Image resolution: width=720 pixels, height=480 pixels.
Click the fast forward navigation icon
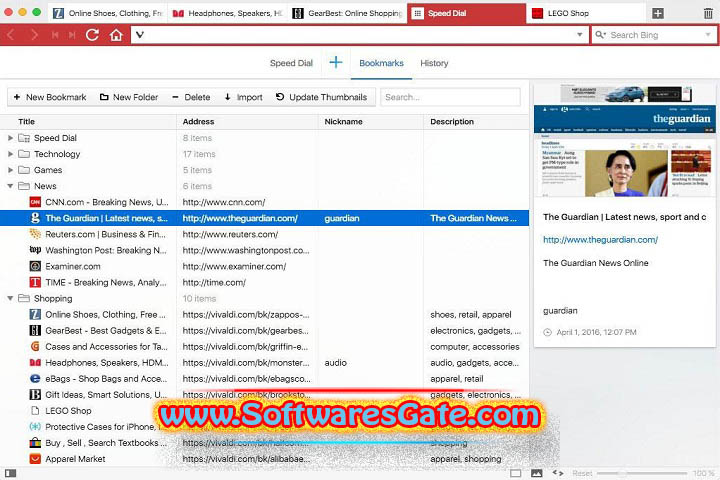coord(72,35)
